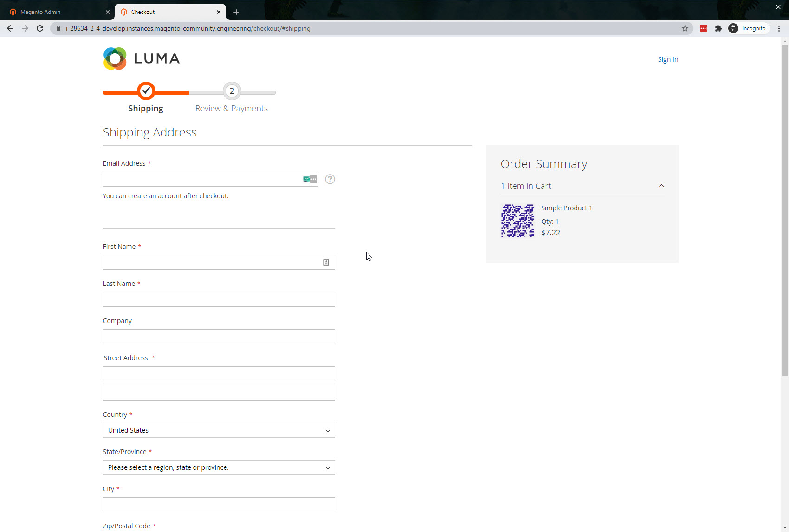This screenshot has width=789, height=532.
Task: Close the Checkout tab
Action: [219, 12]
